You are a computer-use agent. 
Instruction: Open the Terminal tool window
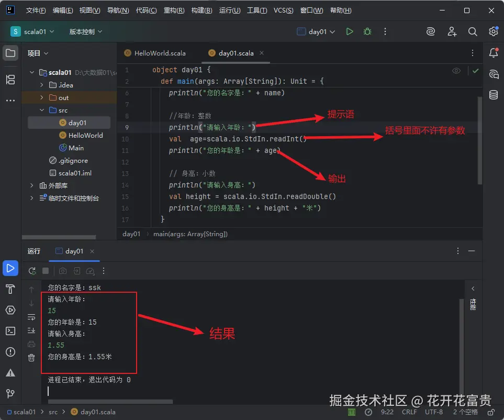[x=10, y=331]
